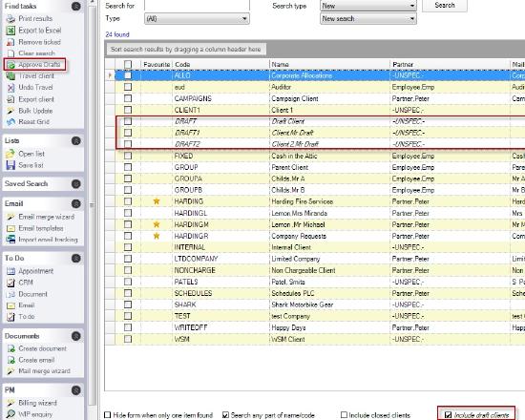Collapse the Lists panel
Screen dimensions: 525x420
click(76, 140)
